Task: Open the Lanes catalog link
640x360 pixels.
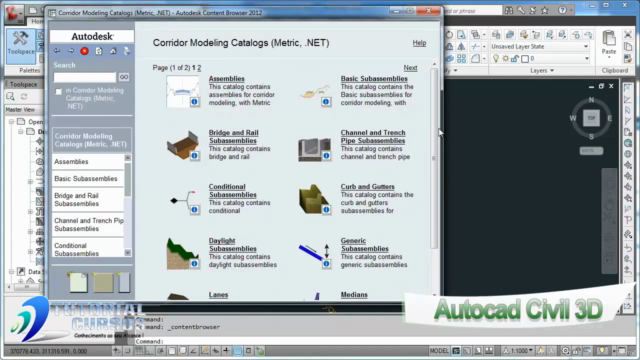Action: tap(218, 295)
